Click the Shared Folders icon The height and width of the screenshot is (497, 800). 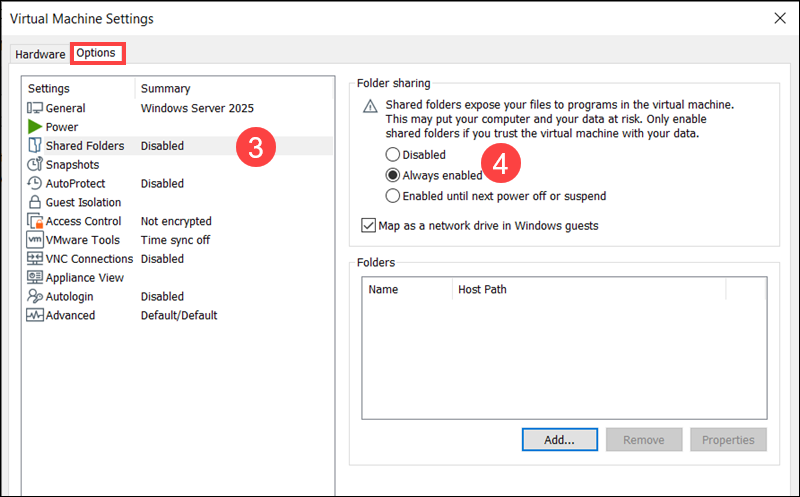click(35, 146)
